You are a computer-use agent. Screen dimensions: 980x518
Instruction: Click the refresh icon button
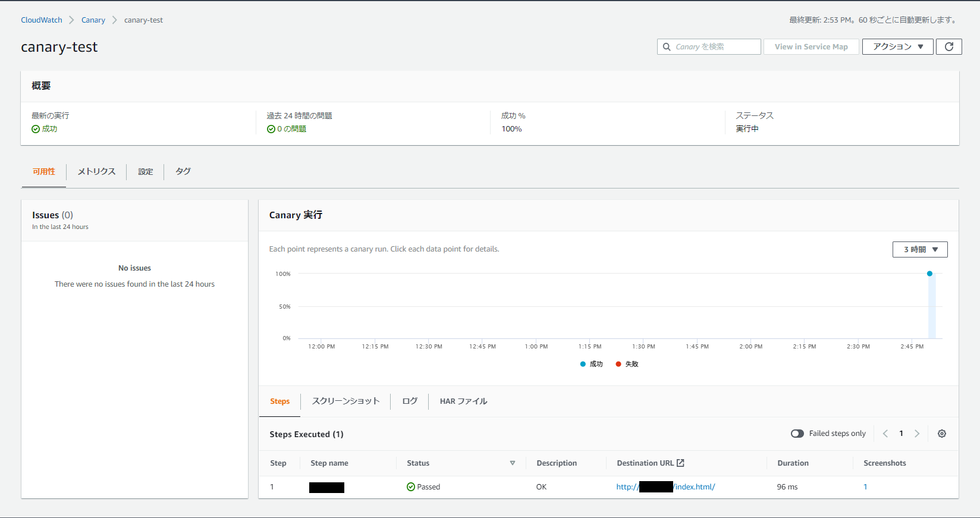[948, 46]
